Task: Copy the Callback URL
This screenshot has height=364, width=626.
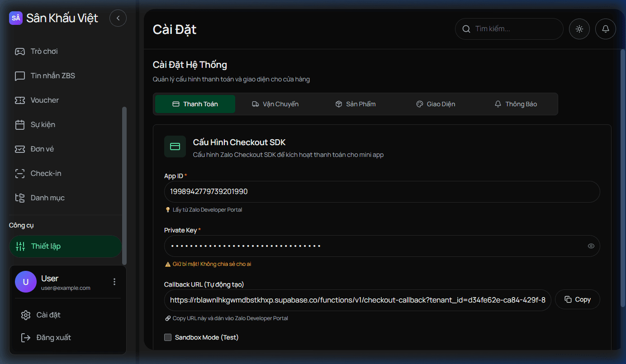Action: coord(578,300)
